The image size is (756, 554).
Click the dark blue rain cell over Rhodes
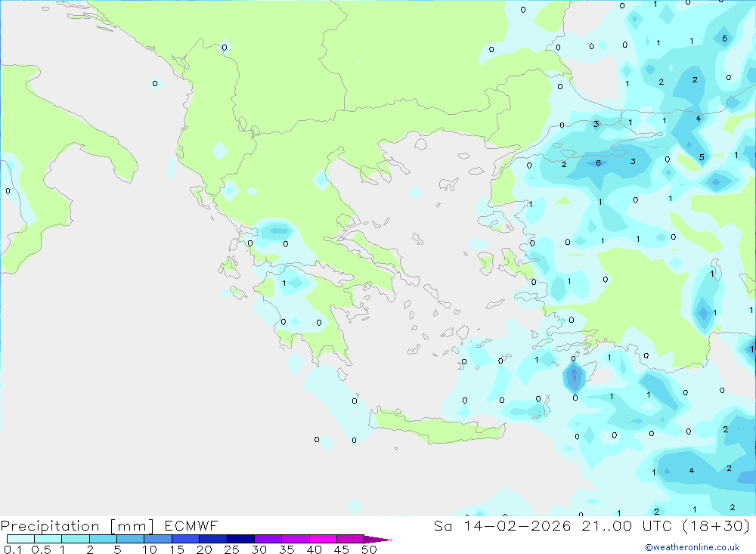(x=574, y=376)
